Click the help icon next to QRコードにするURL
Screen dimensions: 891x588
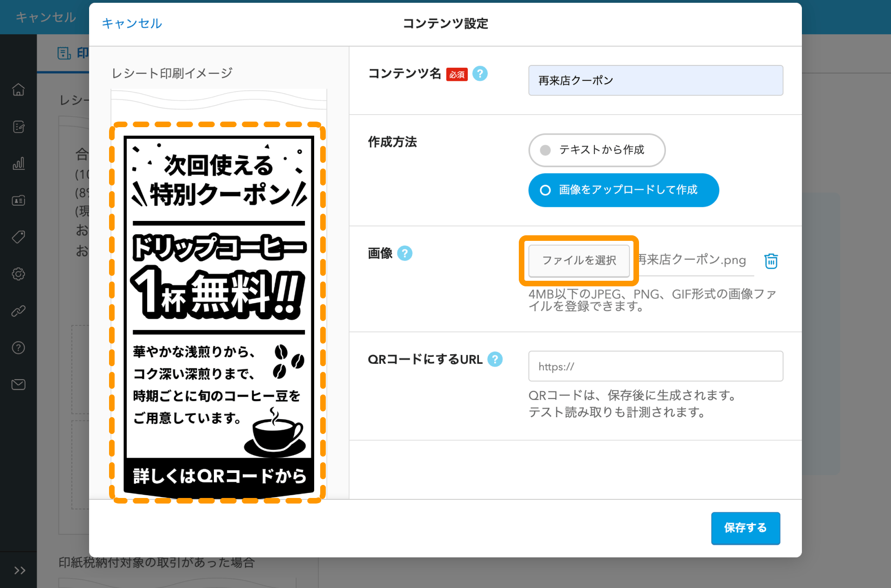tap(495, 359)
